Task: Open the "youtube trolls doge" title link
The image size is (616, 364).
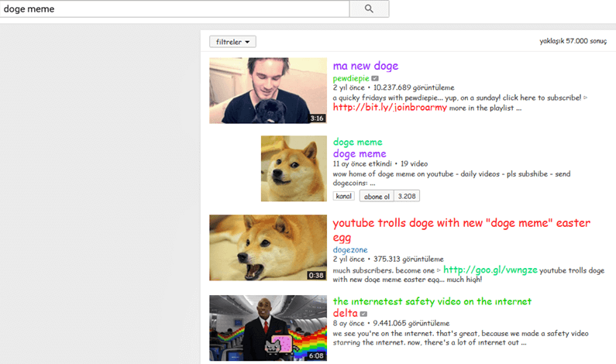Action: pos(461,224)
